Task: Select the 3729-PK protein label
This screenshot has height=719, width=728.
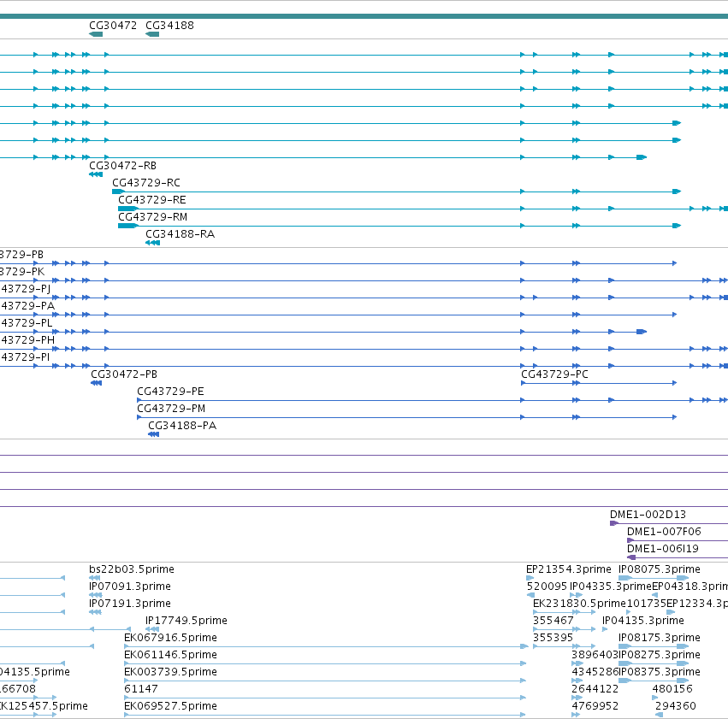Action: tap(22, 272)
